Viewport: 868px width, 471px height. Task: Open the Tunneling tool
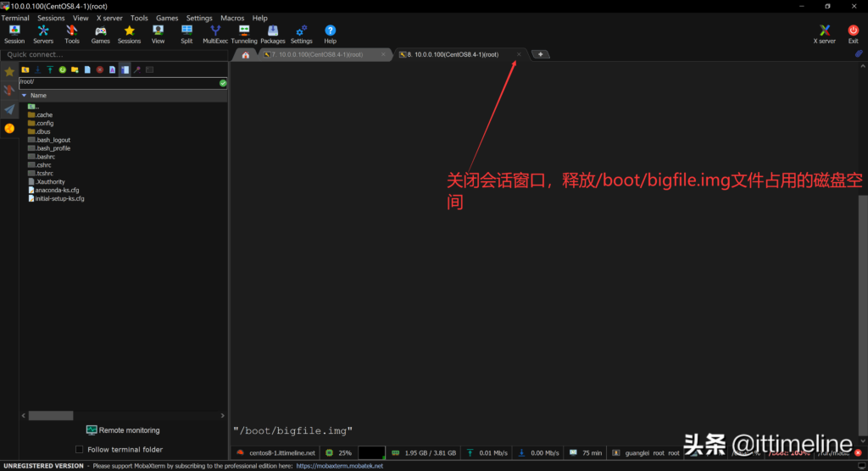coord(244,34)
